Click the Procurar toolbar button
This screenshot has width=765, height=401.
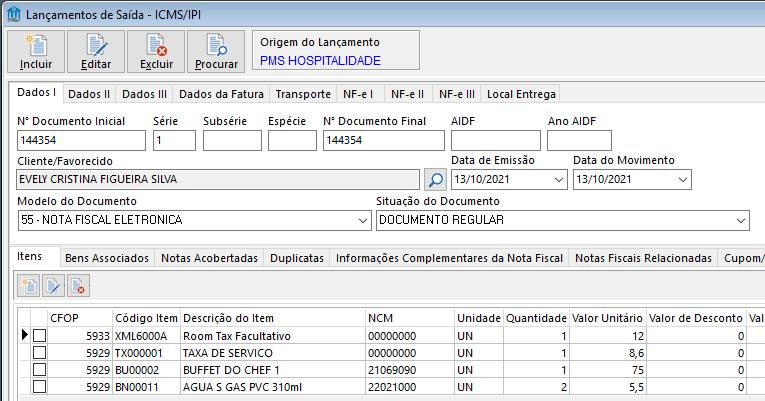pyautogui.click(x=216, y=51)
